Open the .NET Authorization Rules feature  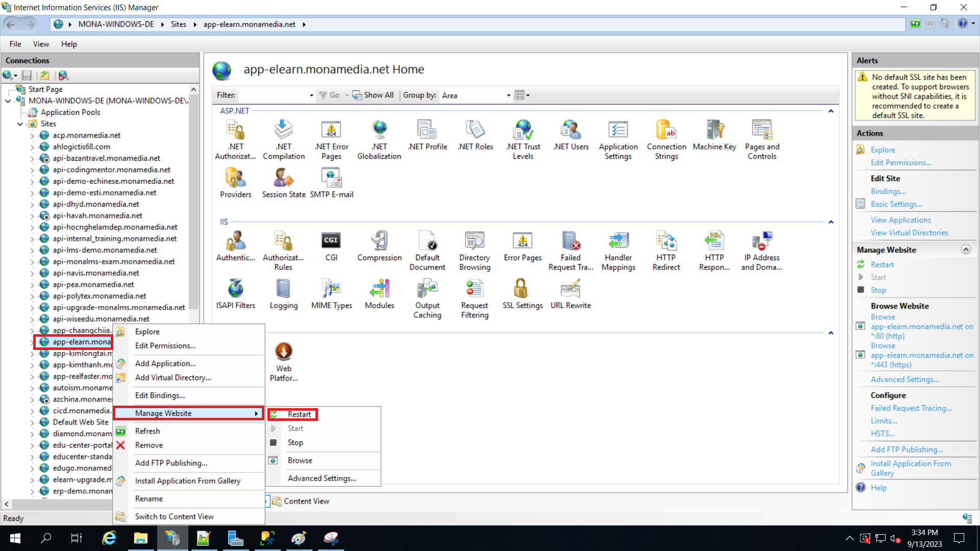[x=235, y=140]
